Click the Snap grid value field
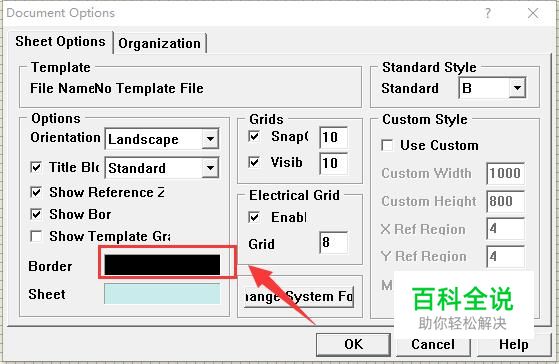559x364 pixels. click(x=333, y=137)
